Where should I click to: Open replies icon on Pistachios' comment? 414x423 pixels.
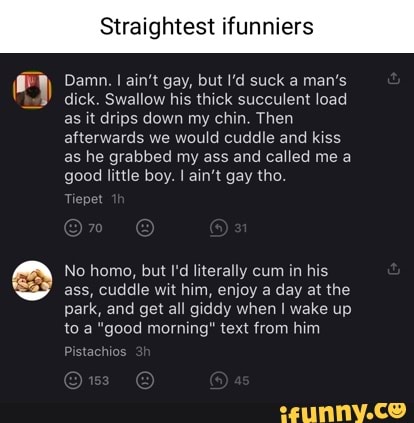coord(219,381)
